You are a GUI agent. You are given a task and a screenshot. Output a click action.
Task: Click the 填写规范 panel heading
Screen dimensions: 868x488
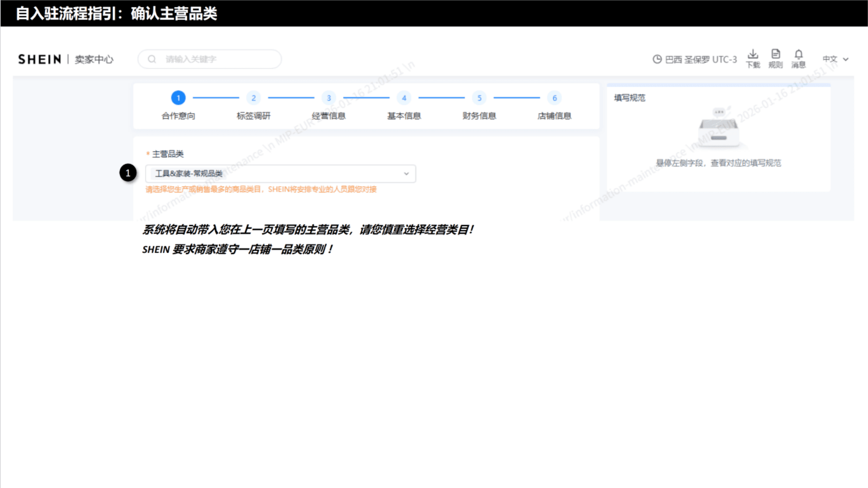click(x=629, y=98)
